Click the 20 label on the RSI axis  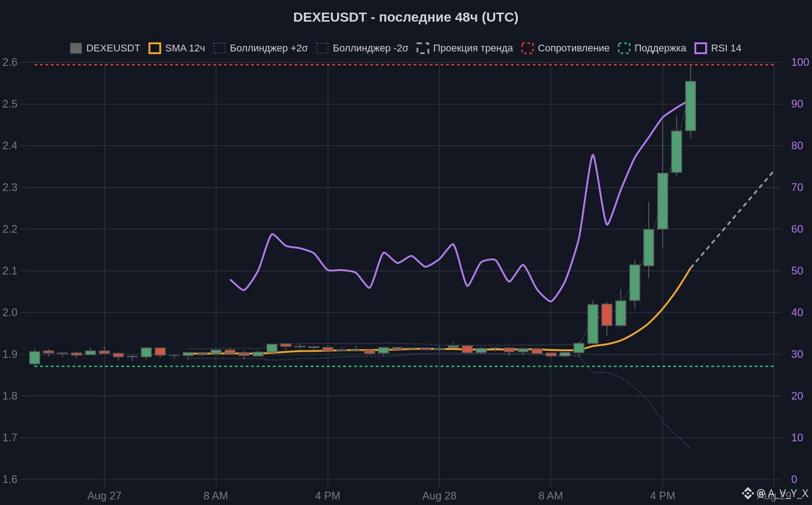pos(797,396)
